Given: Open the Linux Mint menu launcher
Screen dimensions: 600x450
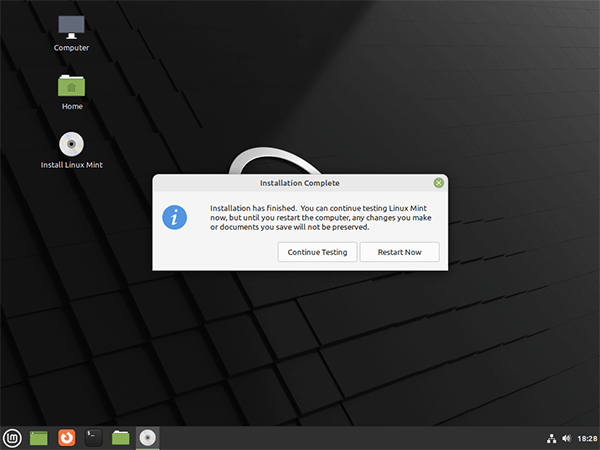Looking at the screenshot, I should tap(12, 437).
